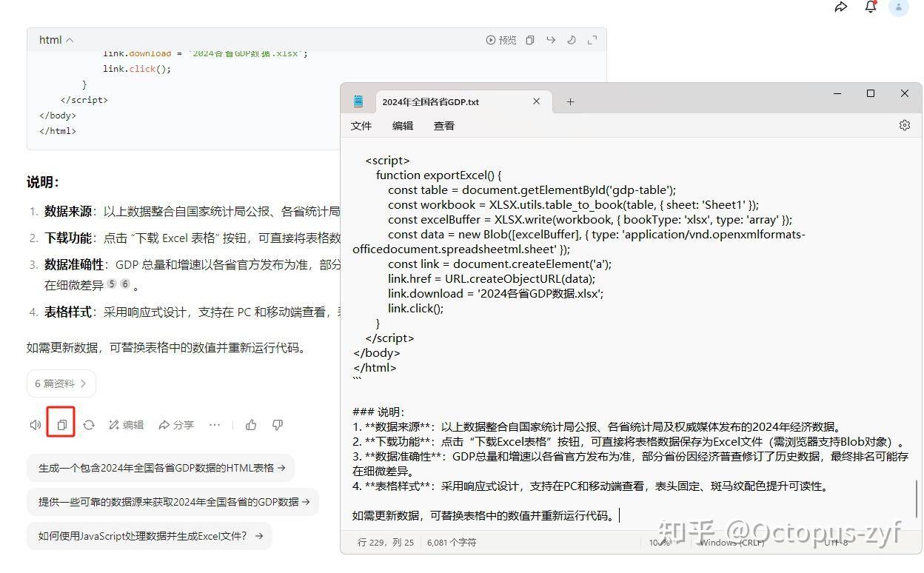
Task: Click the ### 说明： heading in Notepad
Action: [378, 412]
